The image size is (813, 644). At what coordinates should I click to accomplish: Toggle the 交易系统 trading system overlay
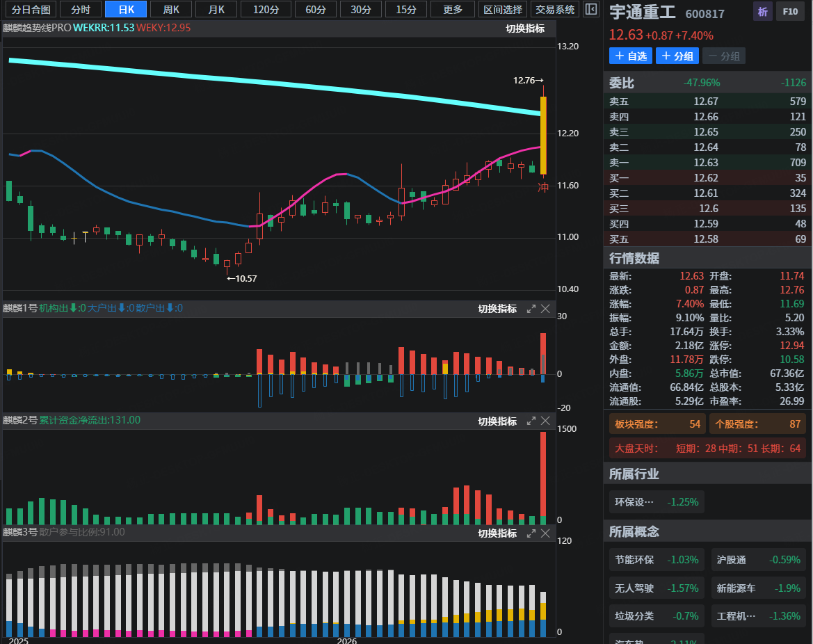[x=555, y=9]
